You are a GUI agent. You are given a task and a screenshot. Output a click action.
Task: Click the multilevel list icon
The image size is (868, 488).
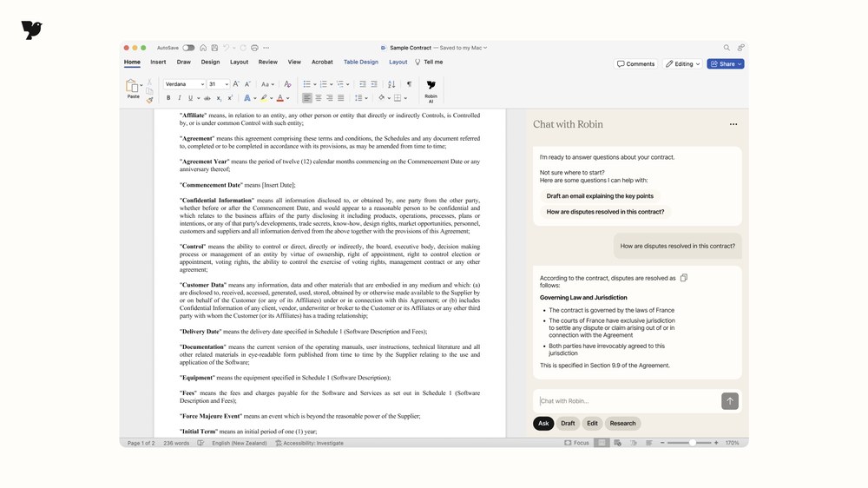click(340, 84)
